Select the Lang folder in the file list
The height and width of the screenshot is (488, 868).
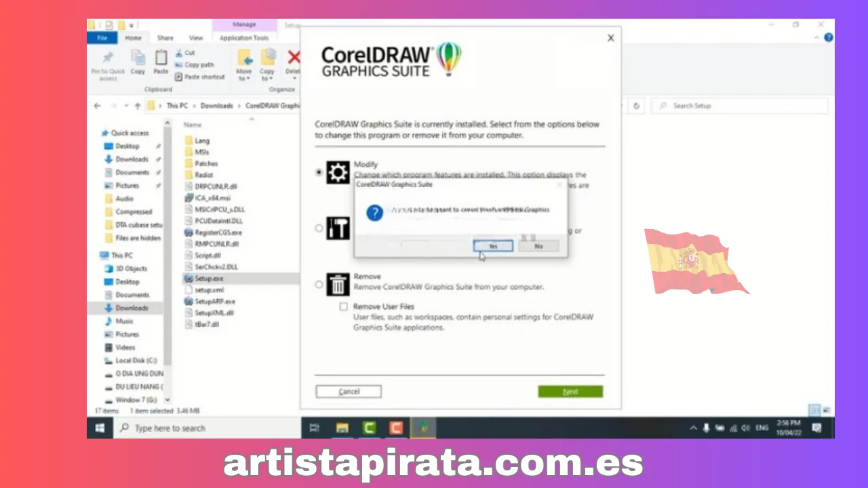coord(202,141)
